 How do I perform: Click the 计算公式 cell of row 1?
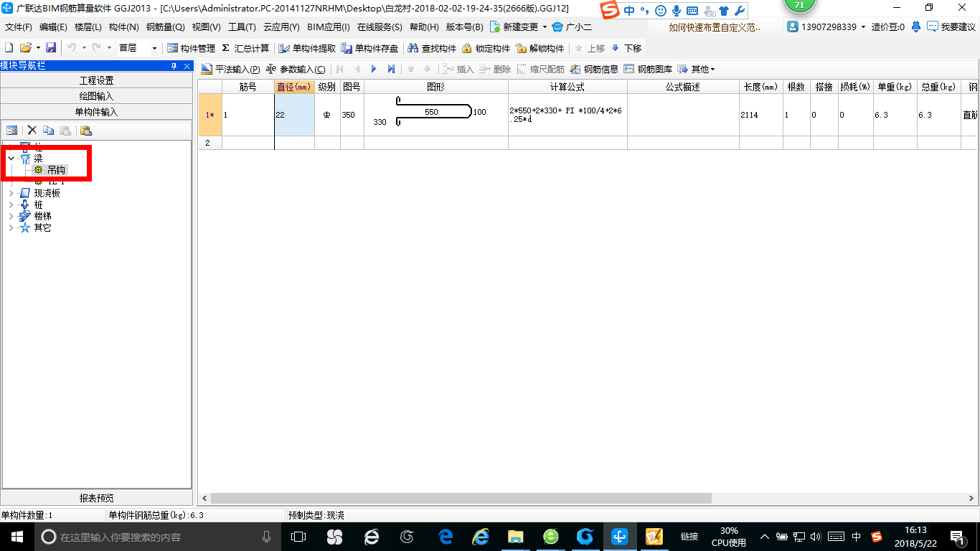567,115
